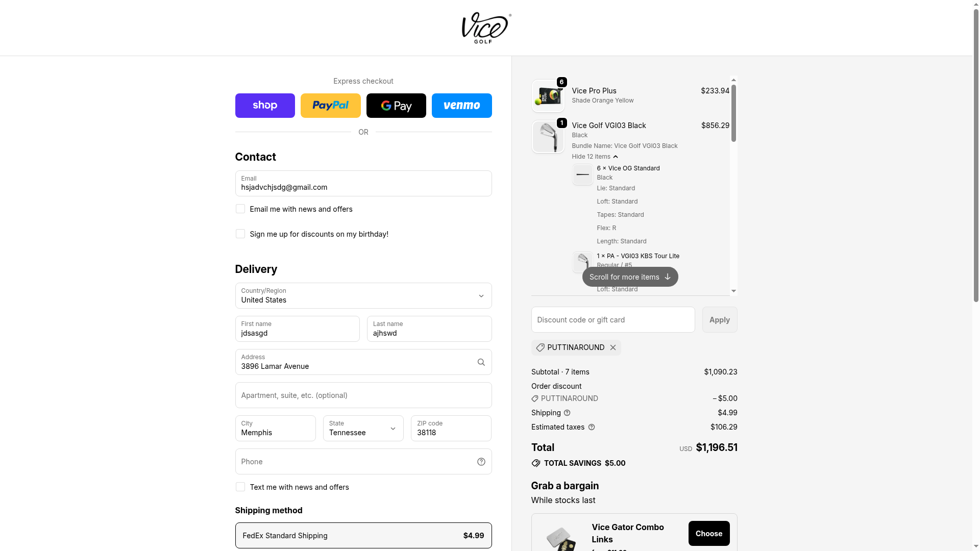980x551 pixels.
Task: Choose Google Pay express checkout
Action: 396,106
